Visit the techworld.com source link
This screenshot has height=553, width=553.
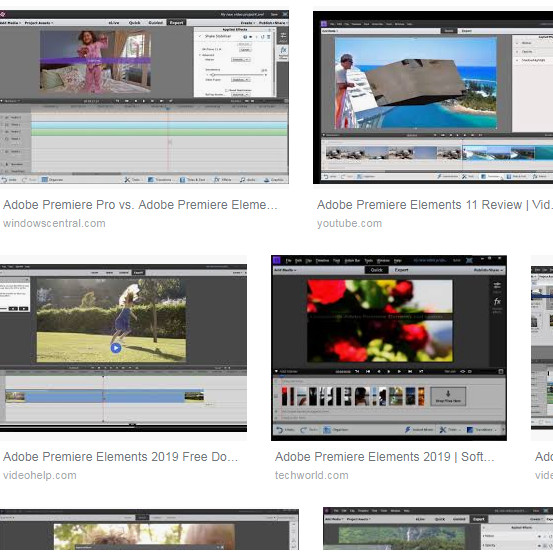312,475
